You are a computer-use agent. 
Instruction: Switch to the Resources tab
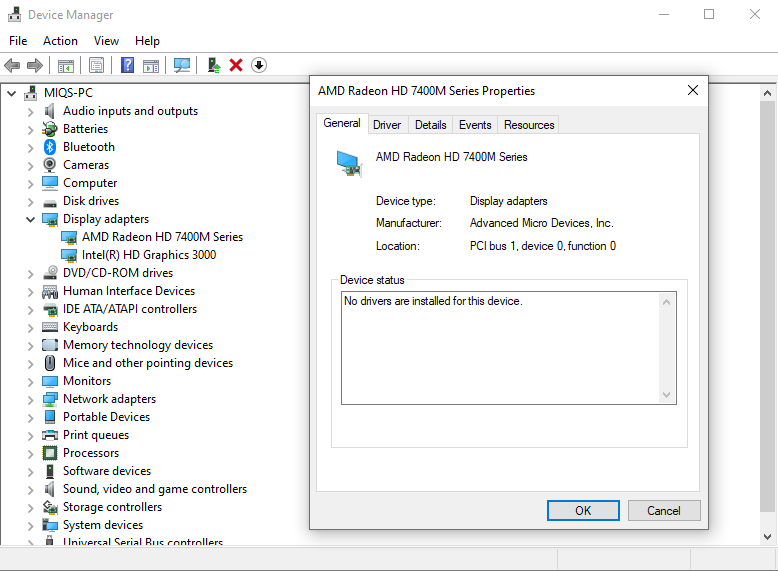point(529,125)
